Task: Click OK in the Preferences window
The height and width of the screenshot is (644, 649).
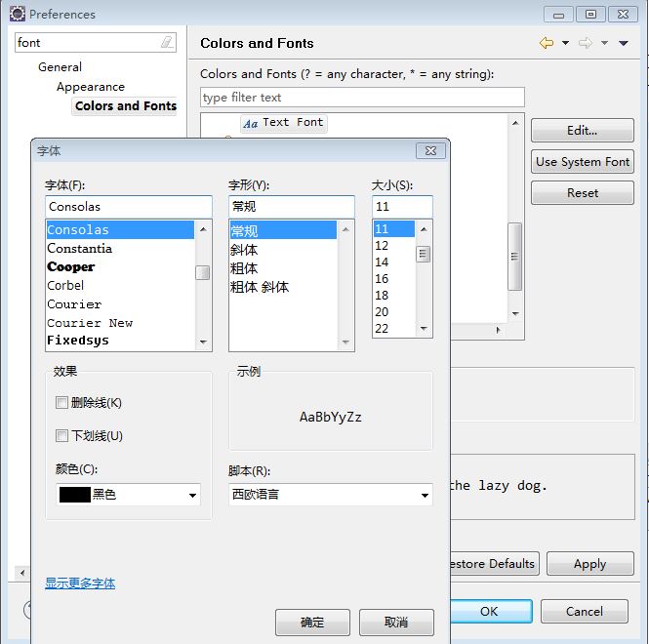Action: tap(489, 611)
